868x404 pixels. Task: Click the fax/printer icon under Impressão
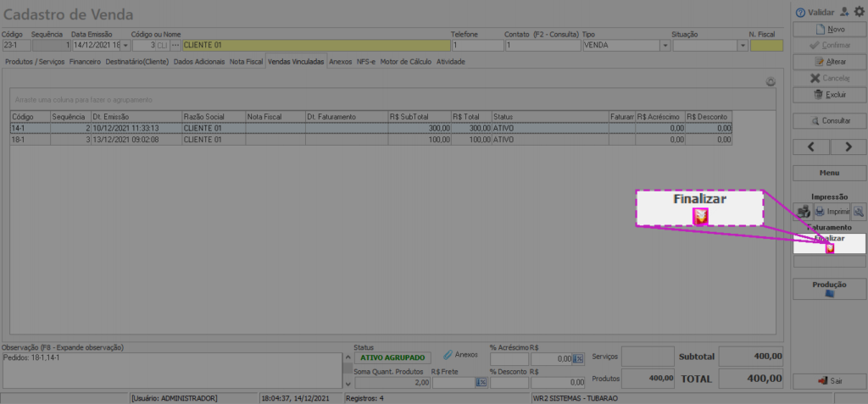tap(802, 211)
